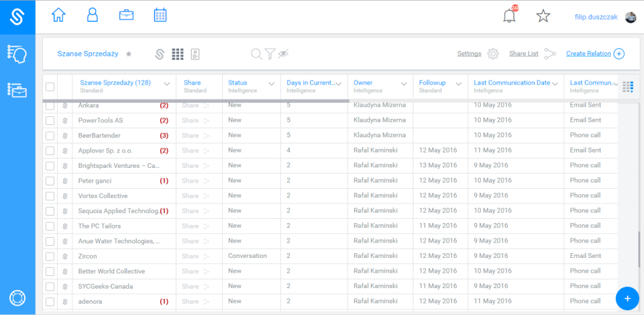Click the blue plus floating button
Screen dimensions: 644x315
[627, 298]
